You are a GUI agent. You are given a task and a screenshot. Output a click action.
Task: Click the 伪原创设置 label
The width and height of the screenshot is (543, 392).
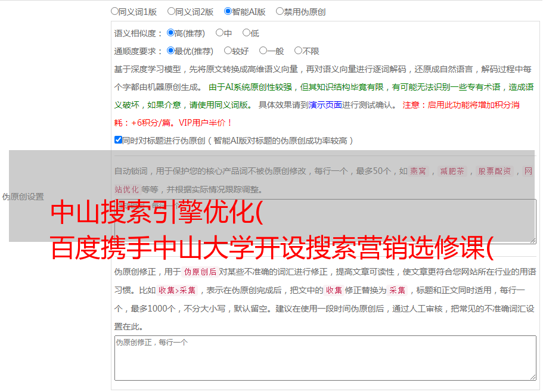pyautogui.click(x=23, y=197)
